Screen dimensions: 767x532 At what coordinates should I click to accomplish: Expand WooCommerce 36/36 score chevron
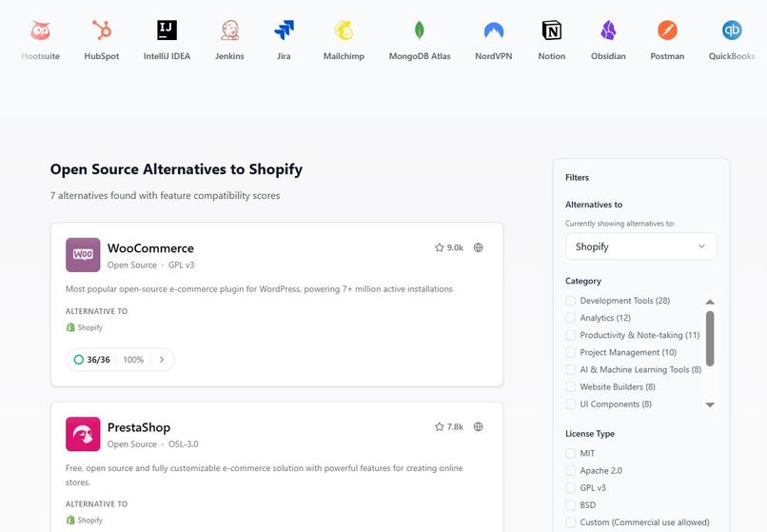162,360
